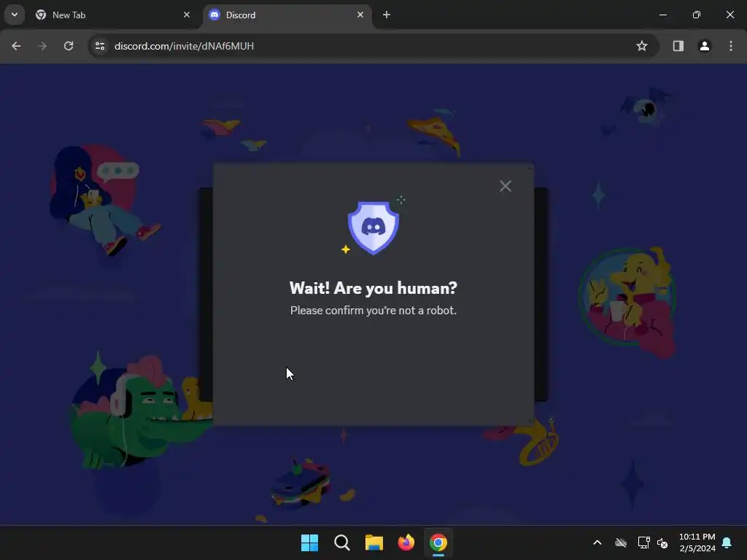Viewport: 747px width, 560px height.
Task: Click the muted volume tray icon
Action: (x=662, y=542)
